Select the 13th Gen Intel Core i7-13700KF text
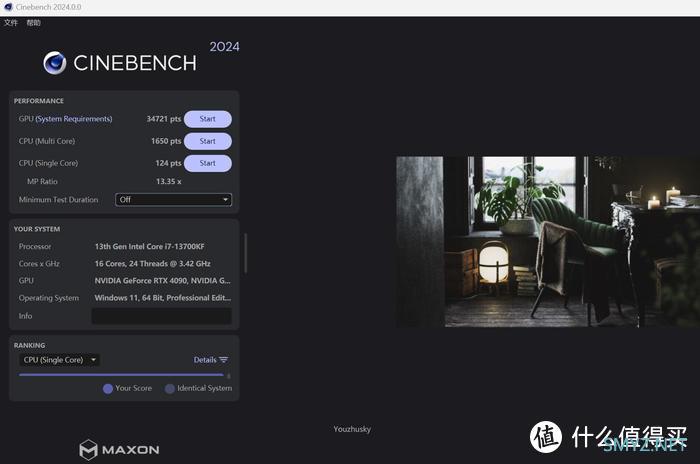 150,247
